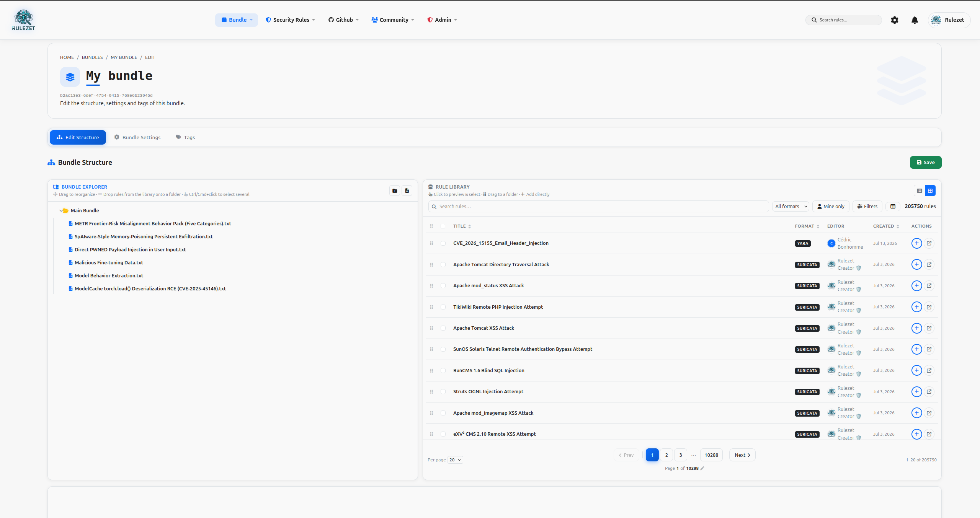
Task: Tick the select-all checkbox in table header
Action: (443, 226)
